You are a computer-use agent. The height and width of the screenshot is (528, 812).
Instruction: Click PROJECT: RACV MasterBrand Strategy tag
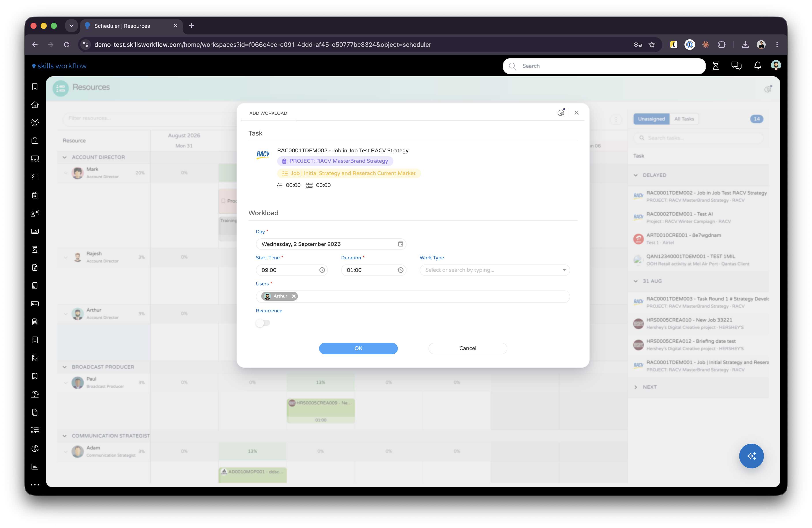click(x=335, y=161)
